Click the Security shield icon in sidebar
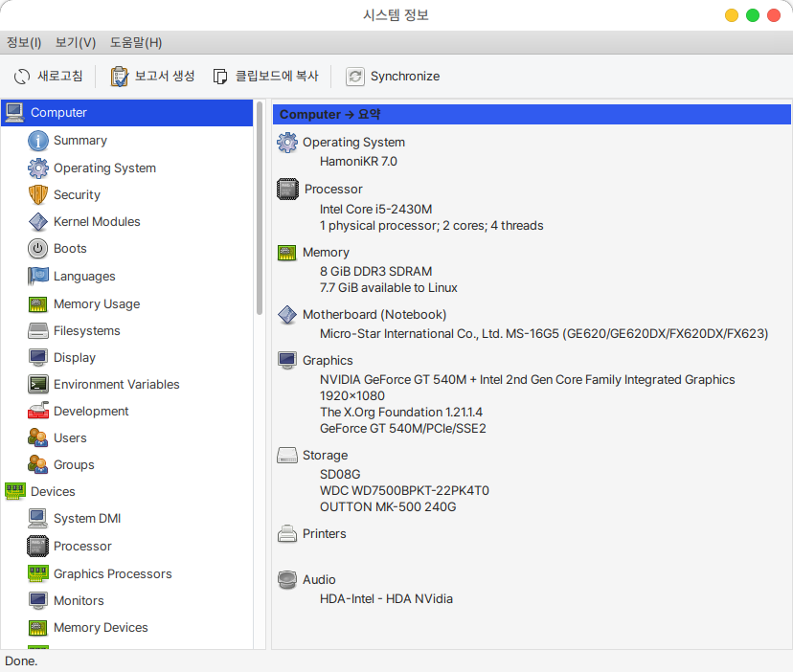This screenshot has width=793, height=672. (37, 194)
